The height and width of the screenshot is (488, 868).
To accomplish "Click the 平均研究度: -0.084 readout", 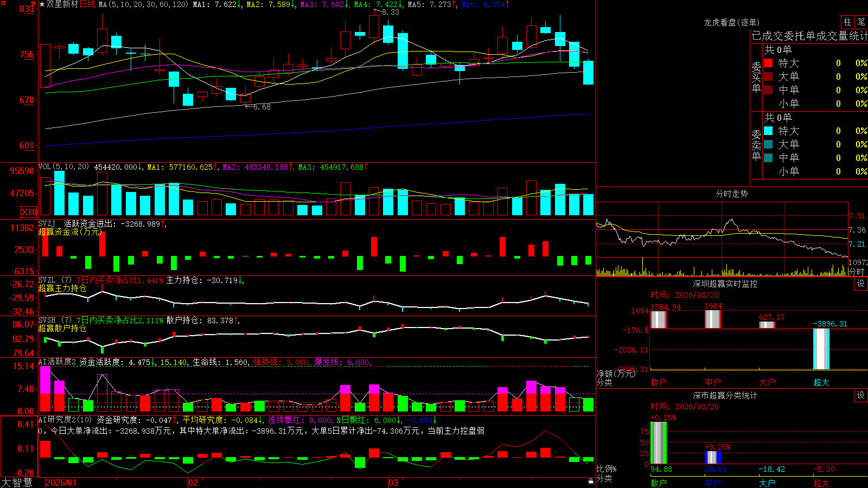I will click(x=220, y=420).
